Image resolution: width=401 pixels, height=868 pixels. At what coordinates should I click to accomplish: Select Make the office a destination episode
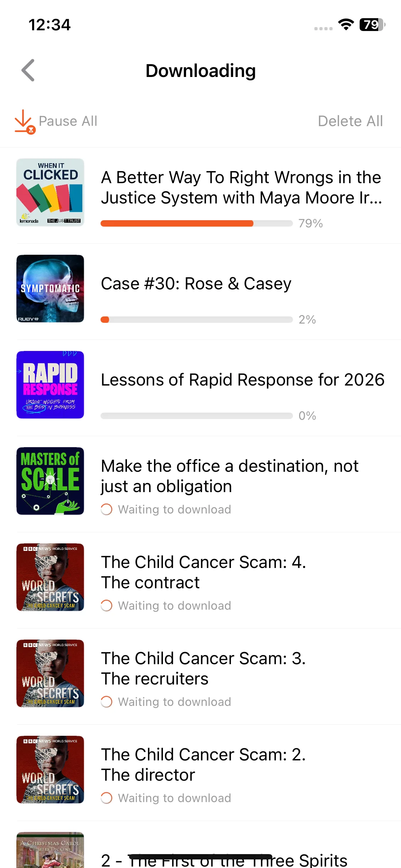229,476
